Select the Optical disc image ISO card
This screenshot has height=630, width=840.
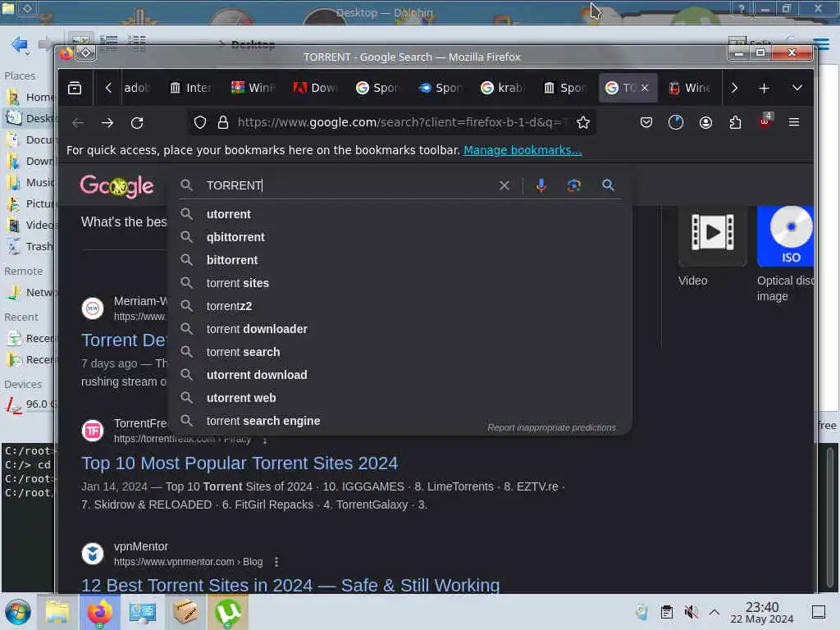tap(785, 254)
